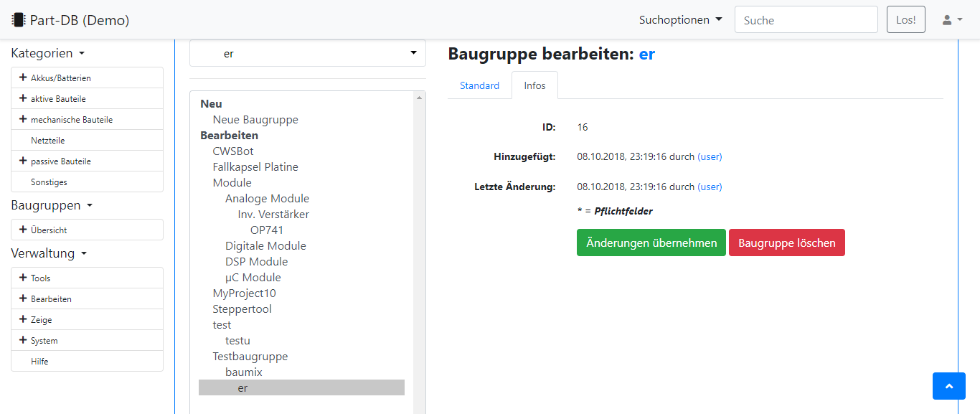Switch to the Standard tab
980x414 pixels.
pos(479,85)
